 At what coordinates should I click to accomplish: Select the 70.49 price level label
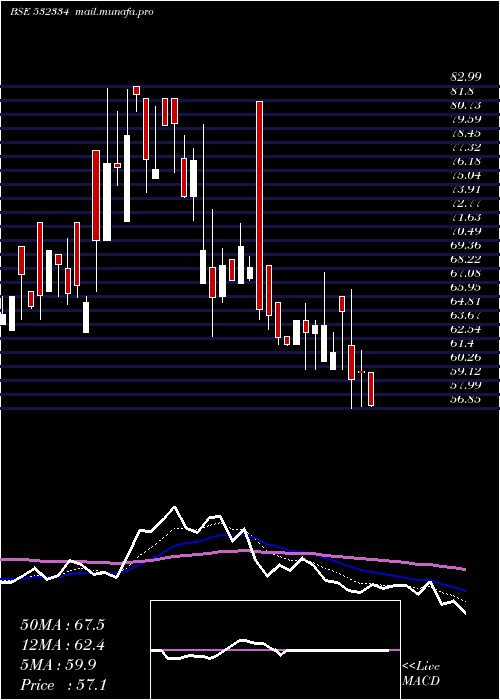pyautogui.click(x=466, y=231)
